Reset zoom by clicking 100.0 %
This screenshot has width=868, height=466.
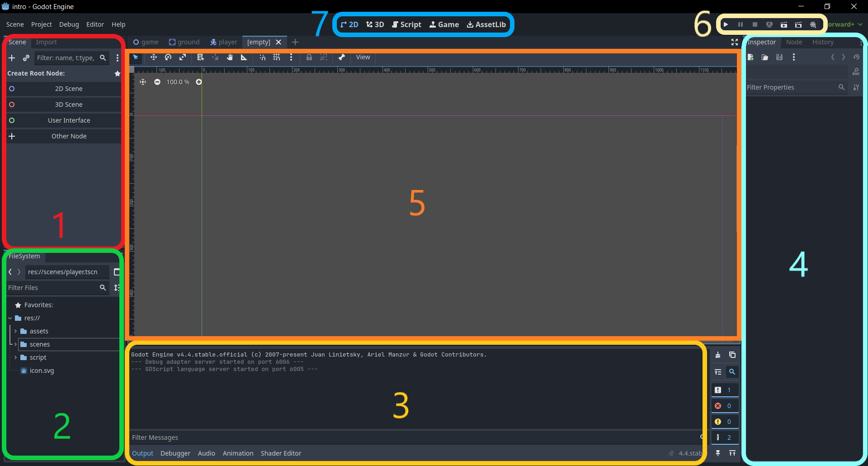(178, 82)
